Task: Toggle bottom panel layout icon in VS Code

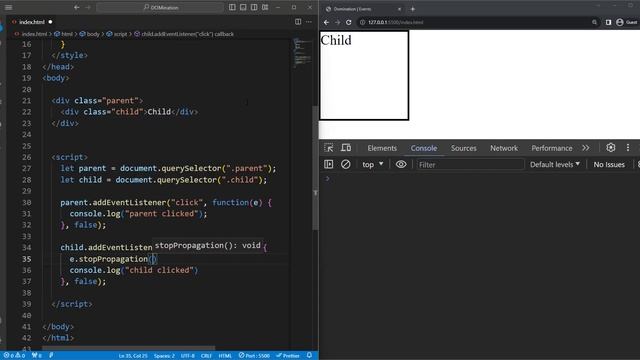Action: [x=243, y=7]
